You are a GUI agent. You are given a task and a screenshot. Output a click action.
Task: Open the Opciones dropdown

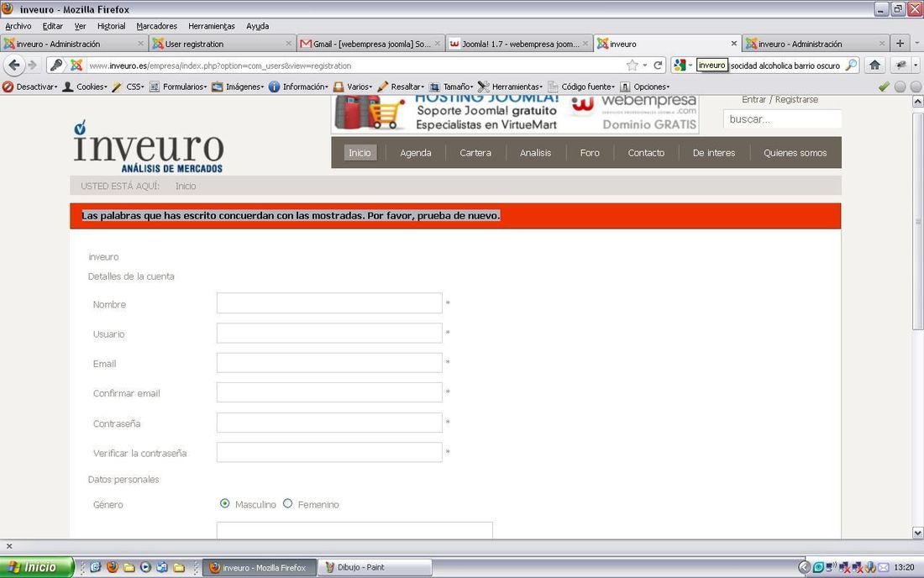pos(645,87)
